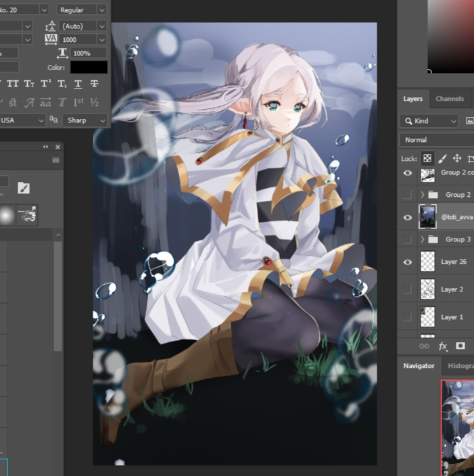Hide Layer 26 with eye icon
Image resolution: width=474 pixels, height=476 pixels.
point(408,262)
